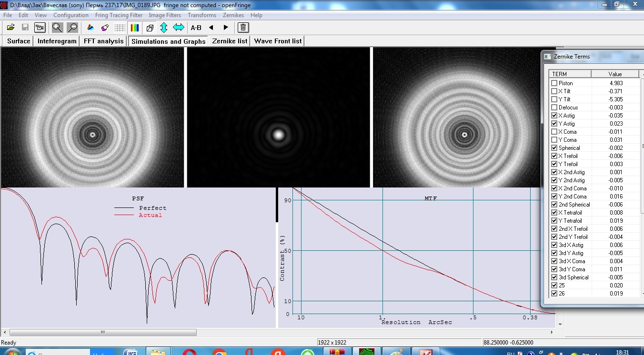Open the Image Filters menu
The height and width of the screenshot is (355, 644).
pos(165,15)
